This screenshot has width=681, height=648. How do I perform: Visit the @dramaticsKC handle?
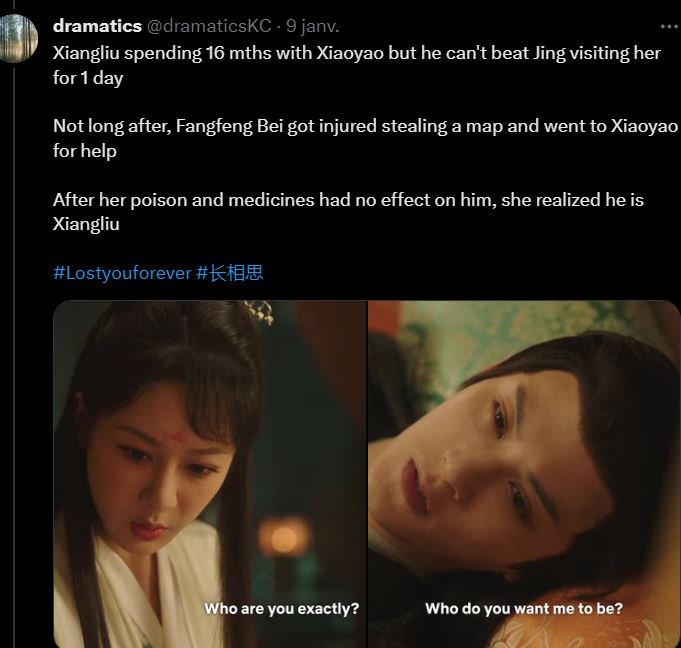(209, 26)
